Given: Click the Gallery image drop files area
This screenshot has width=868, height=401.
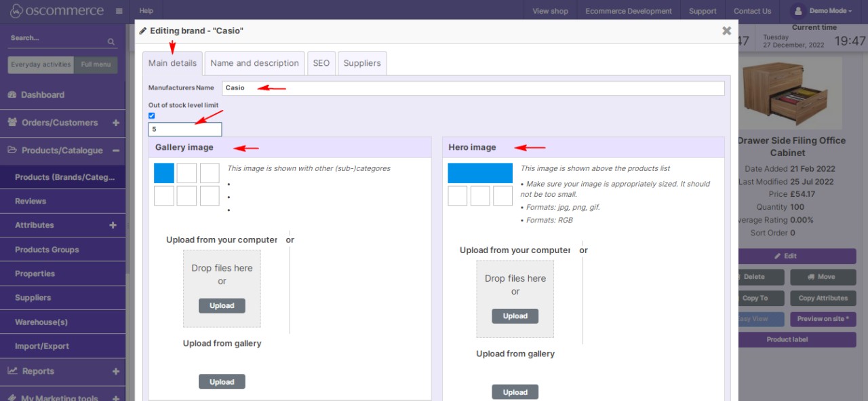Looking at the screenshot, I should 222,288.
